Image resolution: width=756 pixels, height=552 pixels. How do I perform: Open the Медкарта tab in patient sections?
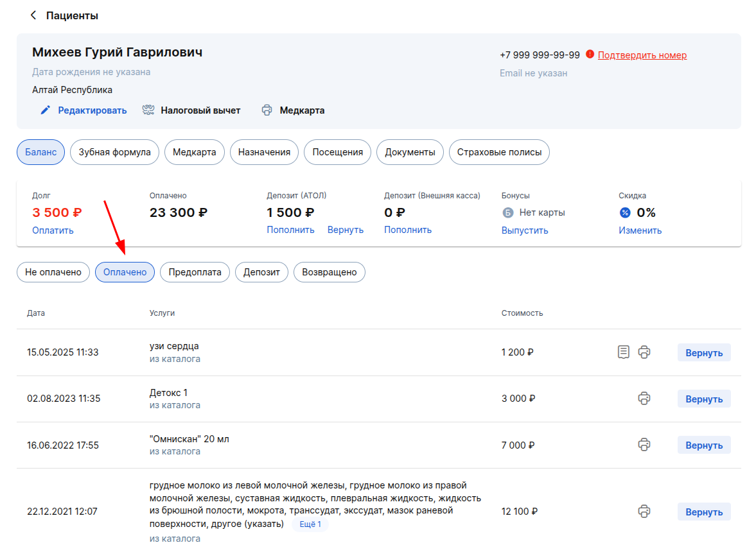195,152
